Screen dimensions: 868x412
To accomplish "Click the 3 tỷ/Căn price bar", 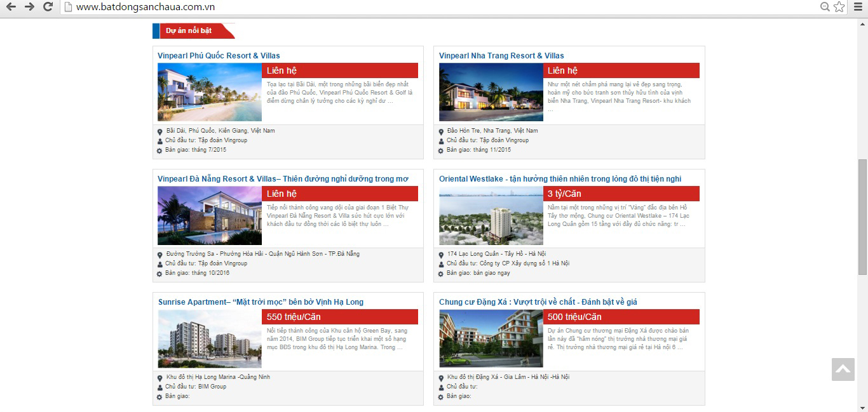I will [621, 194].
